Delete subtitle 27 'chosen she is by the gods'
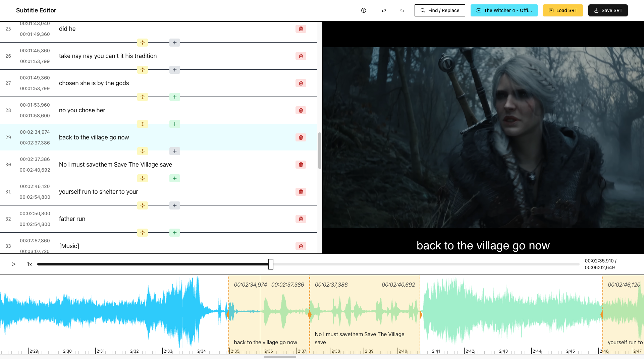This screenshot has width=644, height=362. tap(301, 83)
